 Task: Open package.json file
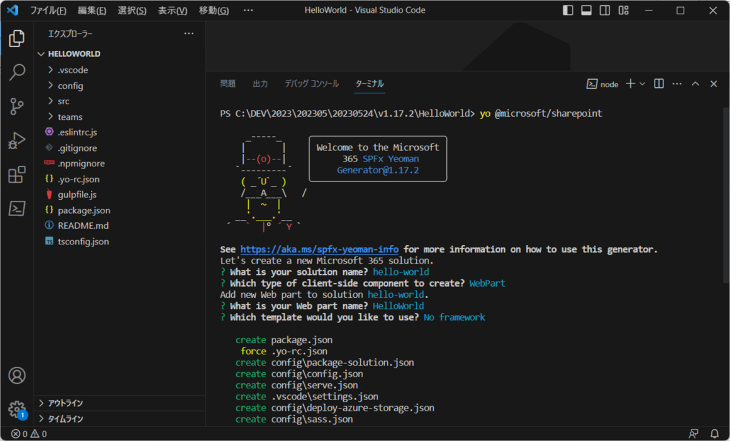pos(120,211)
